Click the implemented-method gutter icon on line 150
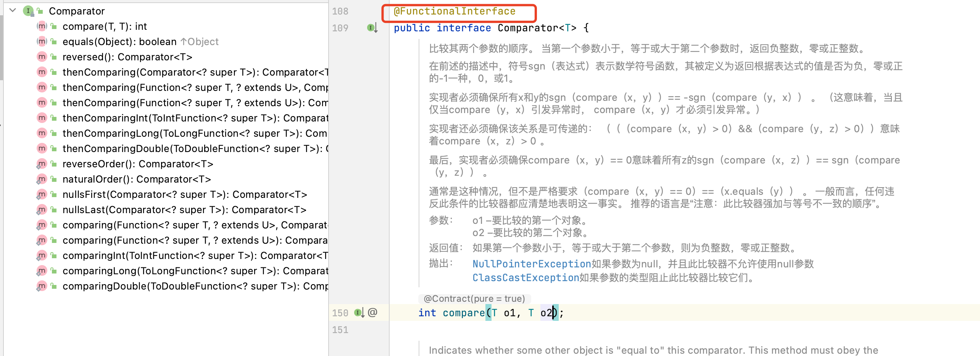This screenshot has height=356, width=980. 359,313
